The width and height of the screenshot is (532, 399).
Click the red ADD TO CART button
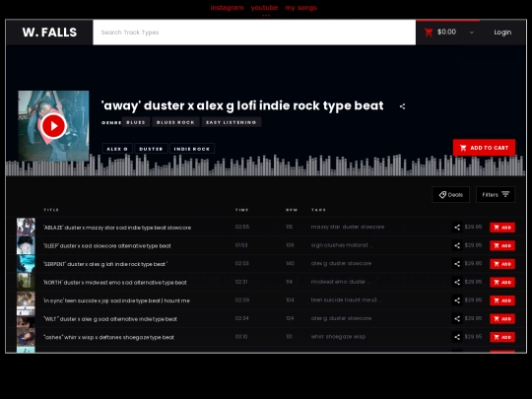pyautogui.click(x=484, y=148)
